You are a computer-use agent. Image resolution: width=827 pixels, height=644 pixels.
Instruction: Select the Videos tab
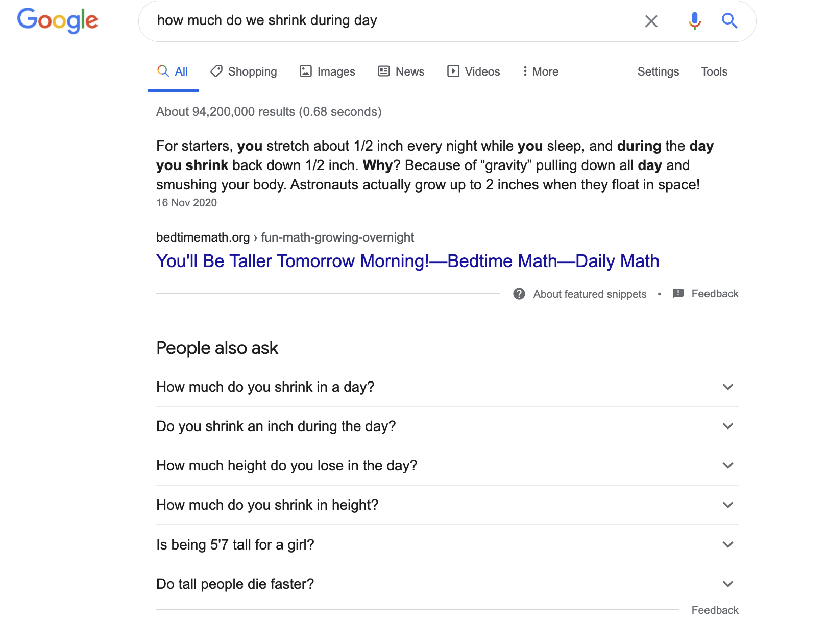pyautogui.click(x=473, y=71)
